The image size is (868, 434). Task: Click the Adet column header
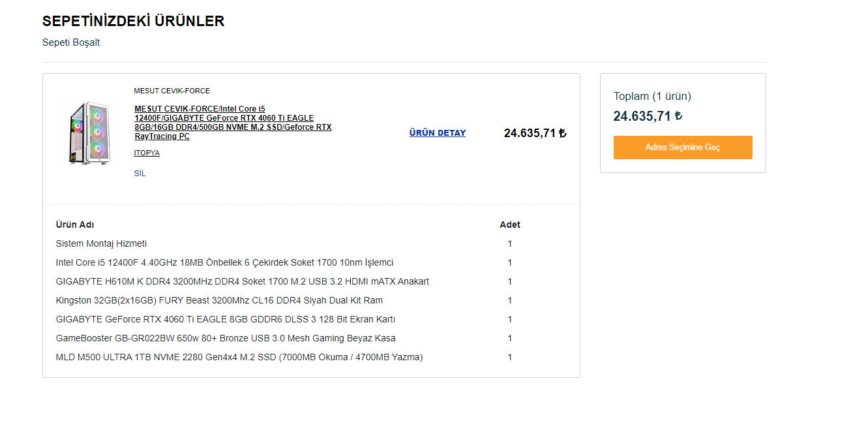(x=510, y=225)
